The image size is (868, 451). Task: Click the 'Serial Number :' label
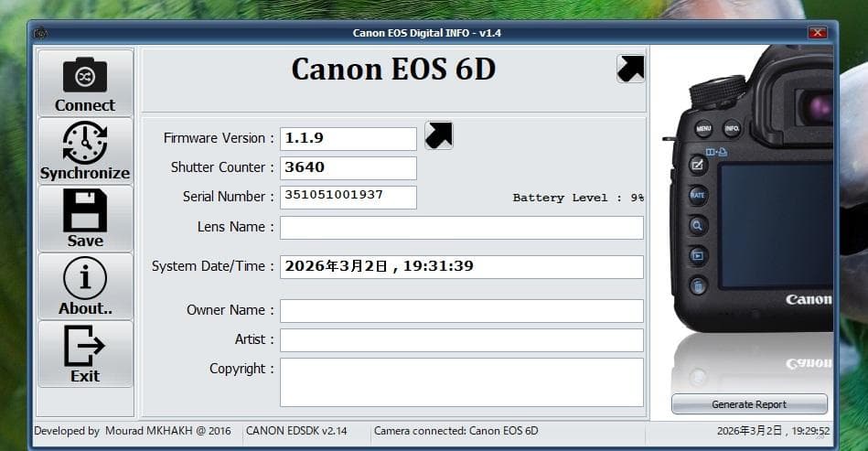228,197
